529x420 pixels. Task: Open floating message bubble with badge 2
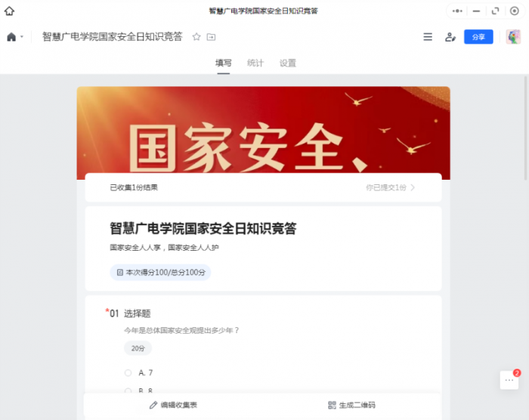[509, 380]
